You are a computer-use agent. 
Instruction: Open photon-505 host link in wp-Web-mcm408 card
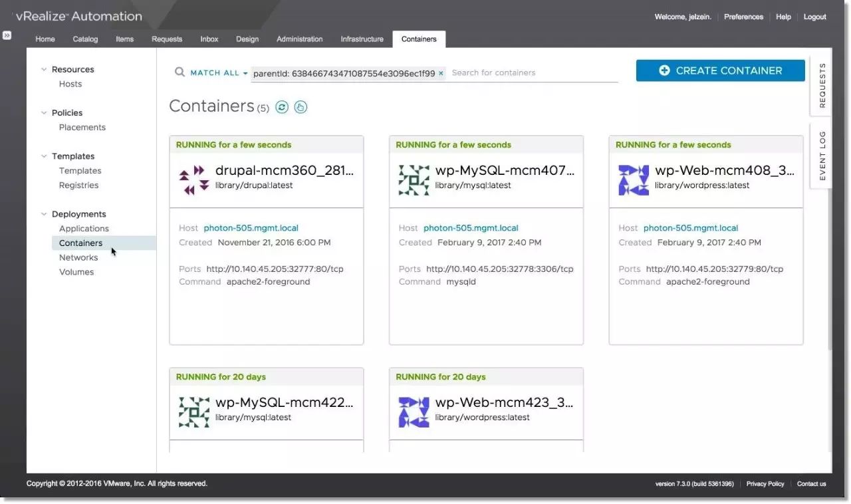point(691,228)
